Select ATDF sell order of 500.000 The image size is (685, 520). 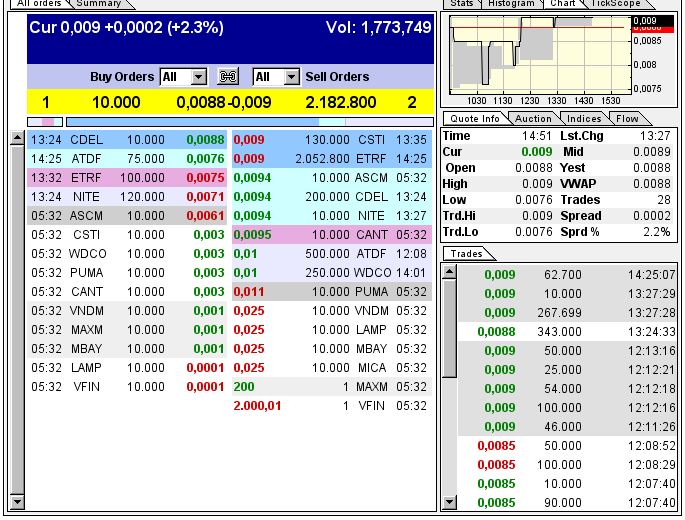point(332,254)
